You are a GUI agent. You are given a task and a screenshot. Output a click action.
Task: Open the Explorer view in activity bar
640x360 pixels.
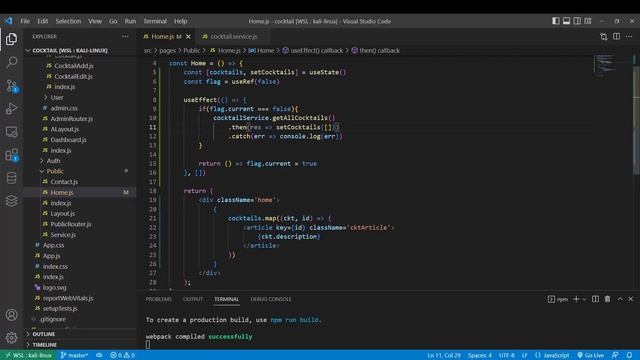(11, 39)
